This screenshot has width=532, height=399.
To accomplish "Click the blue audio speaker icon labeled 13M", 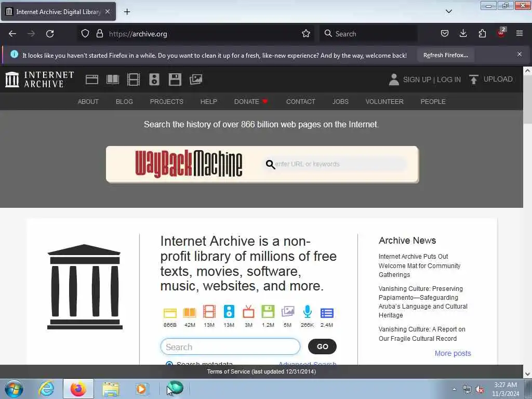I will click(x=229, y=312).
